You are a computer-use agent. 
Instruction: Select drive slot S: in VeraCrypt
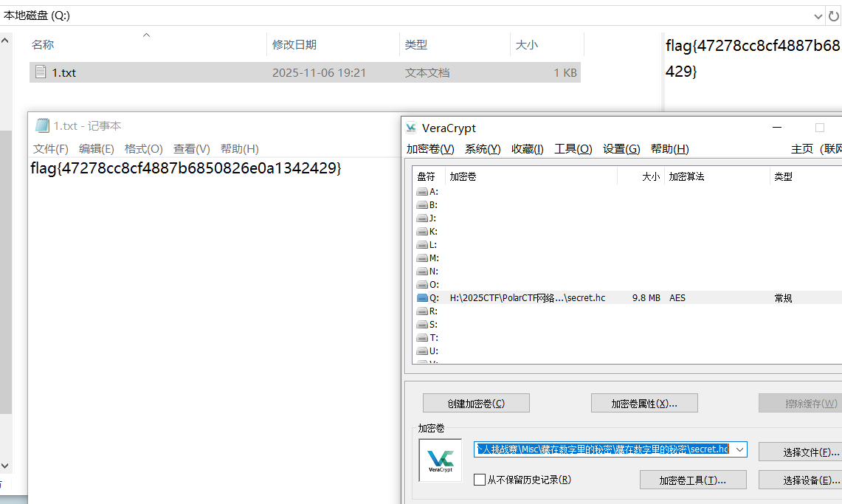pyautogui.click(x=428, y=325)
